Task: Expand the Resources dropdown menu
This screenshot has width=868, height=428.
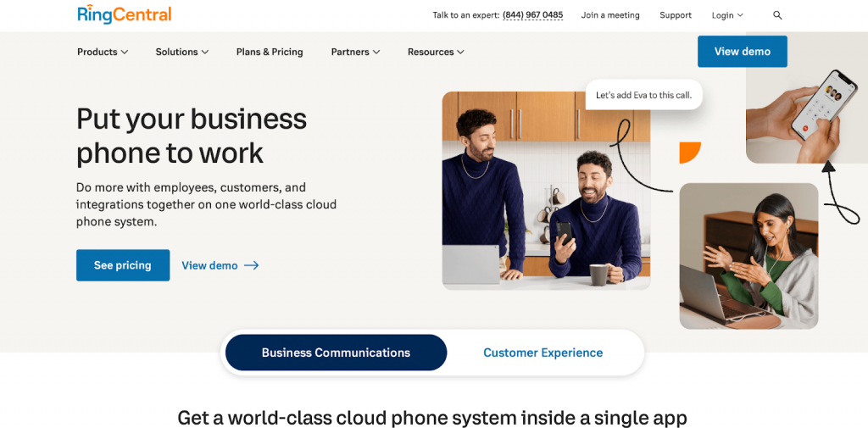Action: (436, 52)
